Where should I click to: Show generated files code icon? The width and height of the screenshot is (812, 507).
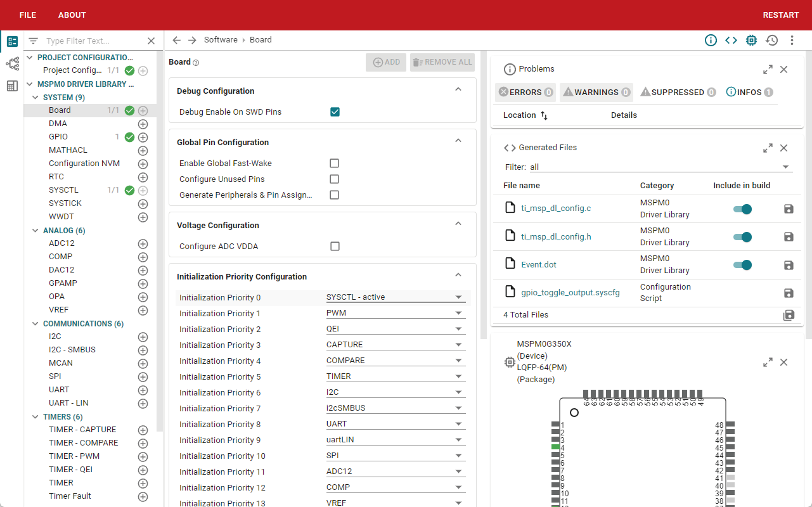731,40
